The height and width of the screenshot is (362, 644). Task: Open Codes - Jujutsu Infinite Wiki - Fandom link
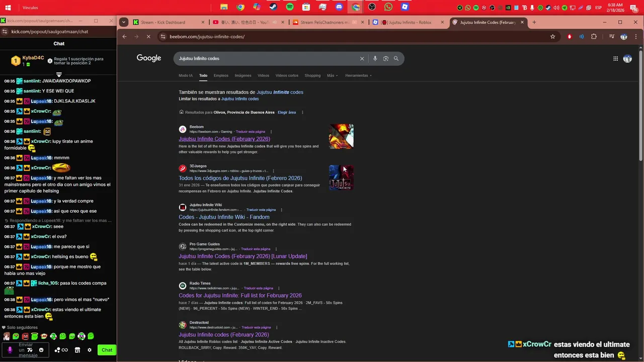[x=224, y=217]
